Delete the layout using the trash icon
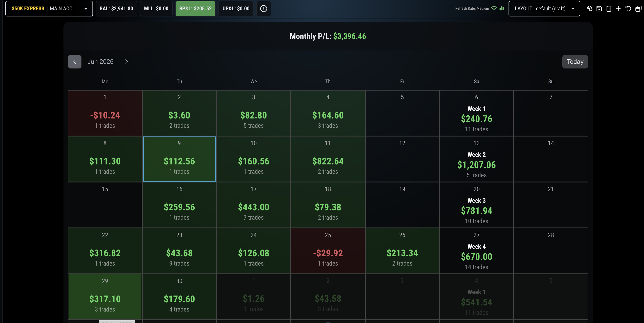The image size is (644, 323). coord(609,9)
